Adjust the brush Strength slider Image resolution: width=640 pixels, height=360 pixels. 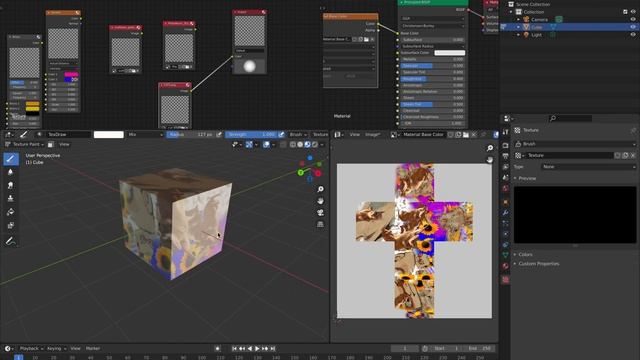coord(251,134)
